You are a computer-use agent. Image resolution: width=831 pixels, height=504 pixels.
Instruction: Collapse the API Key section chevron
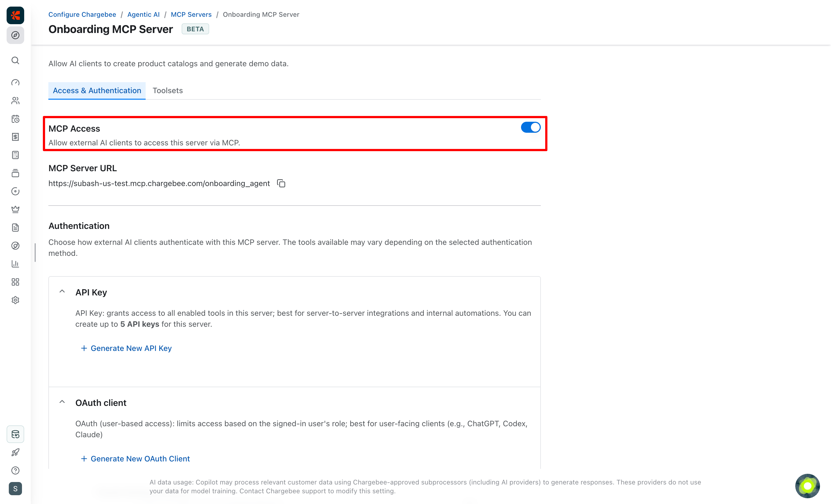click(x=62, y=292)
